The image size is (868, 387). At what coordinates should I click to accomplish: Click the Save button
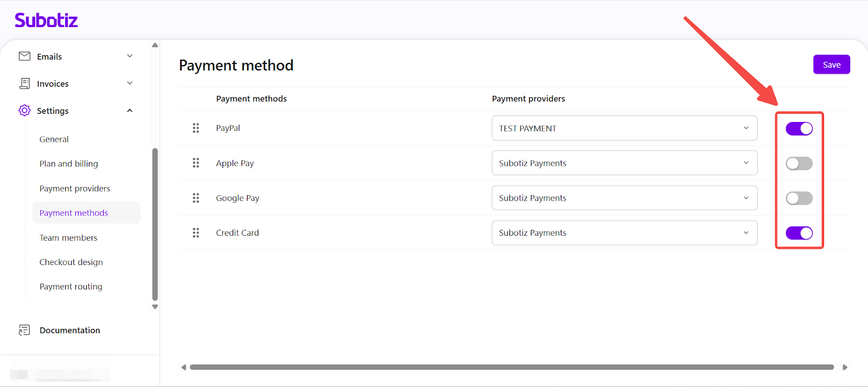click(x=831, y=64)
